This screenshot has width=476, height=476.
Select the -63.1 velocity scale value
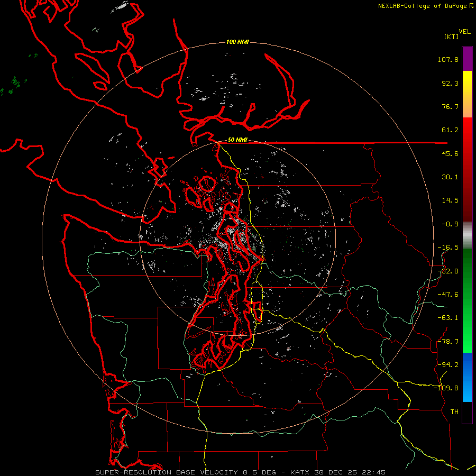tap(448, 318)
